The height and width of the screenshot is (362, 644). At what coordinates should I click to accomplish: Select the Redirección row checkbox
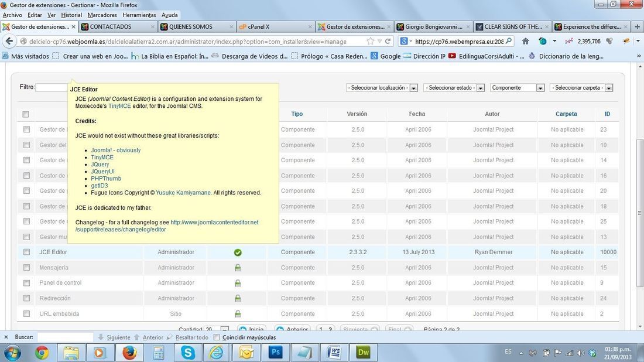click(27, 298)
